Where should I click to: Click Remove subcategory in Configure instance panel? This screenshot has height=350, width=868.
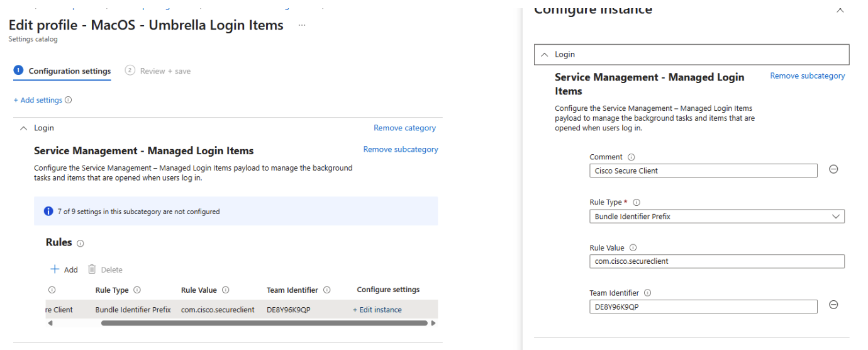click(808, 76)
